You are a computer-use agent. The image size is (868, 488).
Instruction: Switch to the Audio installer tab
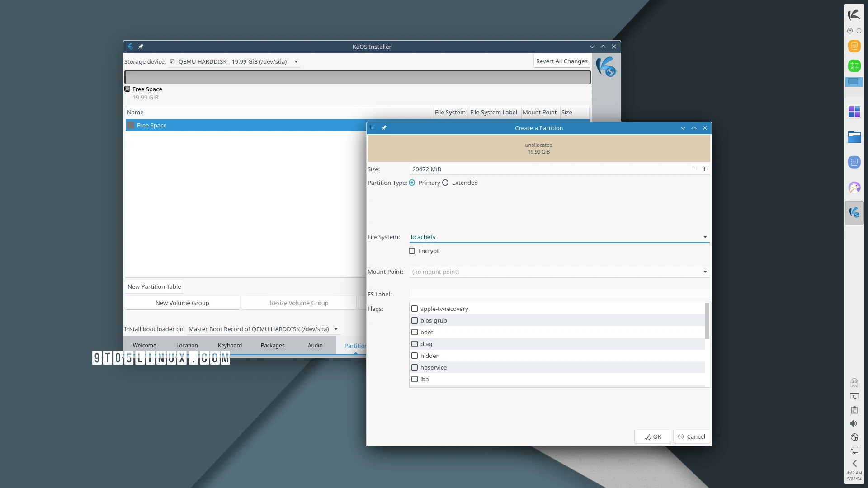(315, 345)
